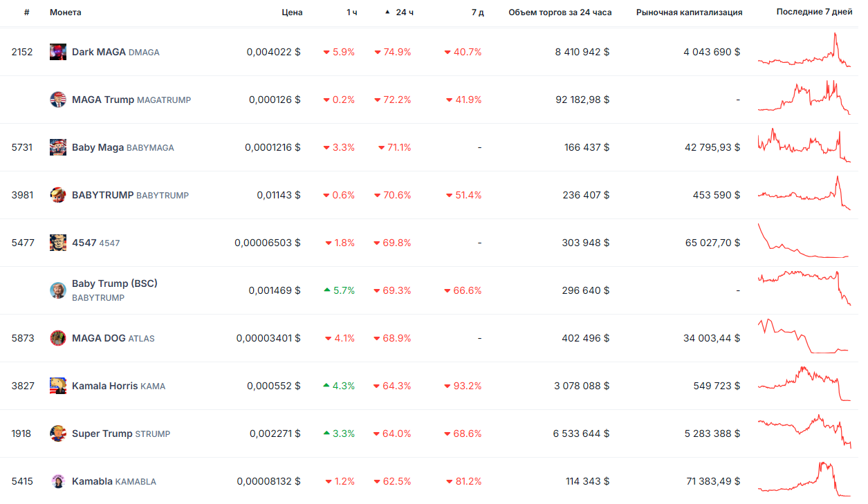Click the Super Trump coin logo
Viewport: 868px width, 504px height.
pos(58,433)
